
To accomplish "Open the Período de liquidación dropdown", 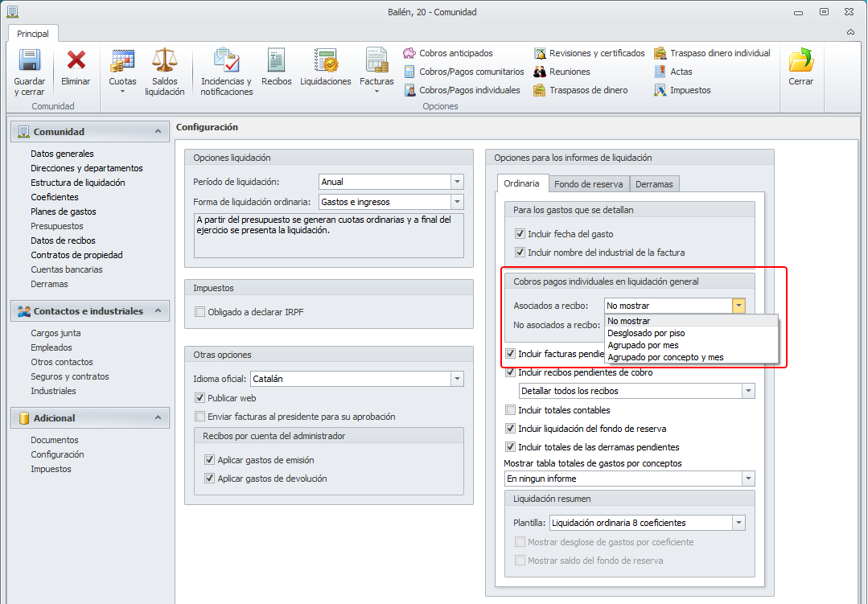I will (x=457, y=182).
